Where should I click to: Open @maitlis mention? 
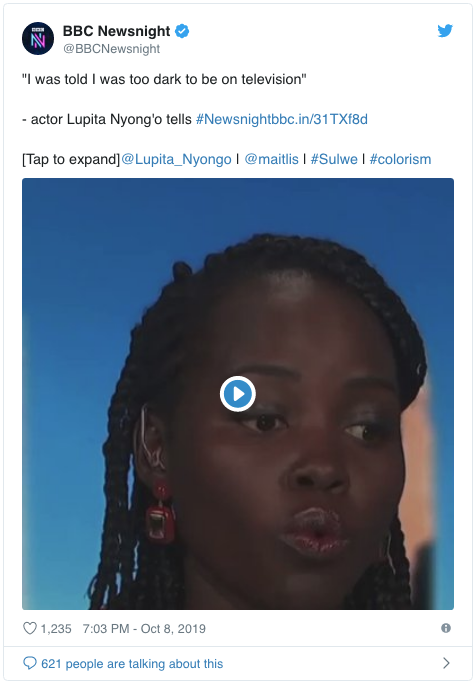click(x=271, y=159)
